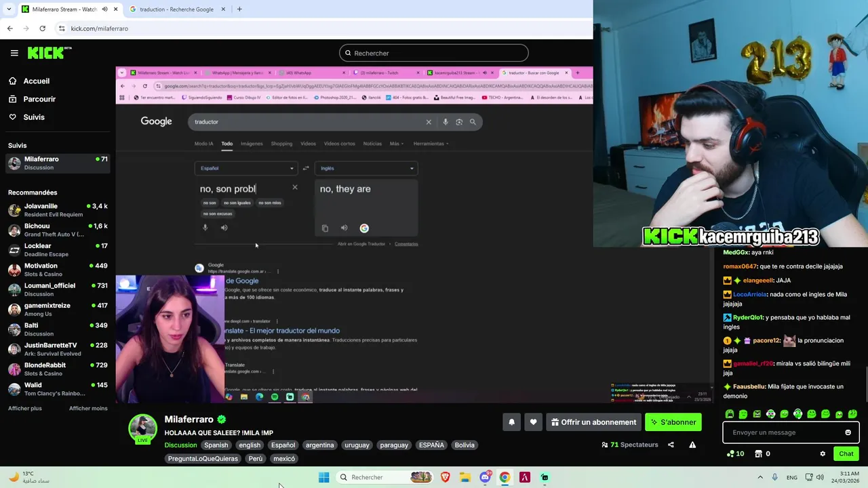868x488 pixels.
Task: Mute audio on the Milaferraro Stream tab
Action: [x=104, y=9]
